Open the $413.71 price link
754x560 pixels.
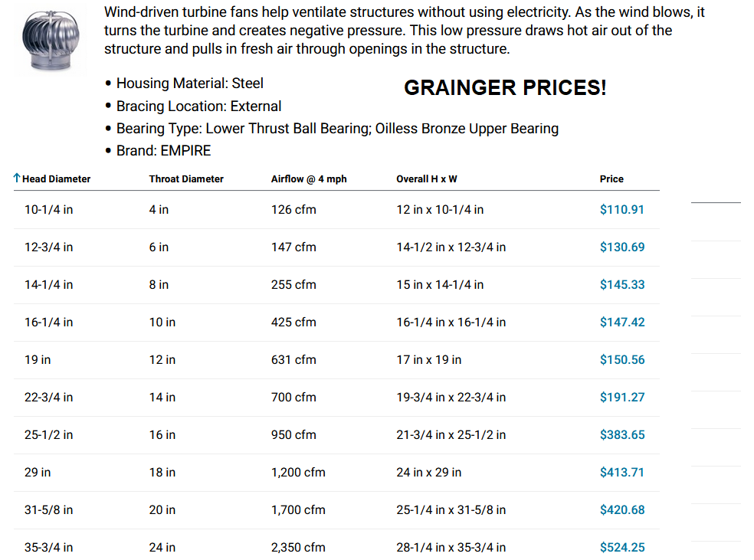622,472
